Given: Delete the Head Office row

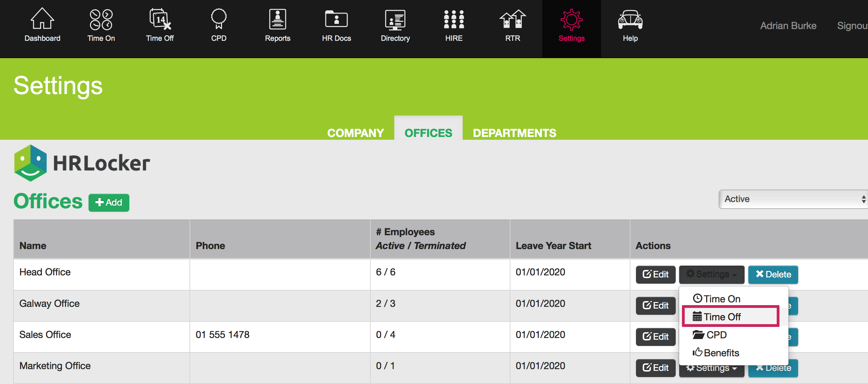Looking at the screenshot, I should (773, 275).
